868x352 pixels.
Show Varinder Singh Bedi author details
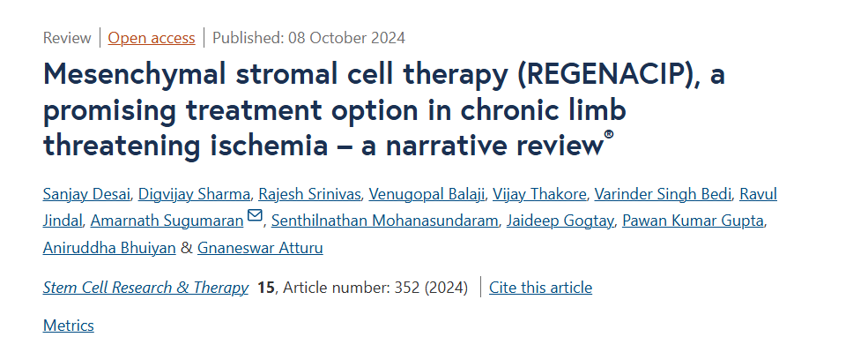point(664,194)
